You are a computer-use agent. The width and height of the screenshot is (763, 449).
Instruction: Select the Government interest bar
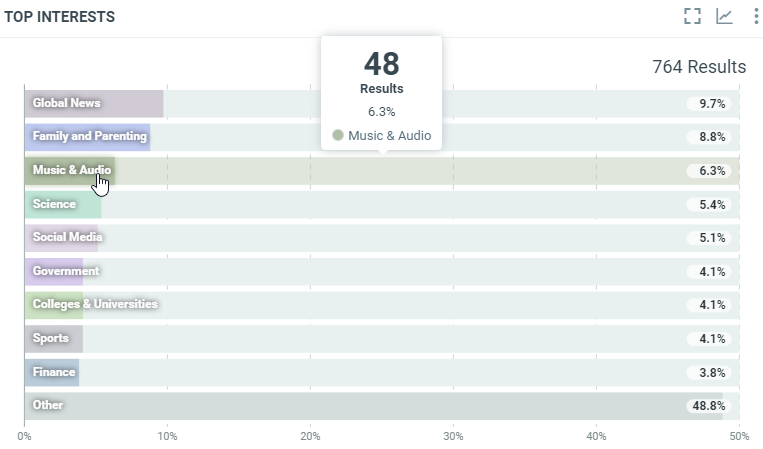[54, 271]
